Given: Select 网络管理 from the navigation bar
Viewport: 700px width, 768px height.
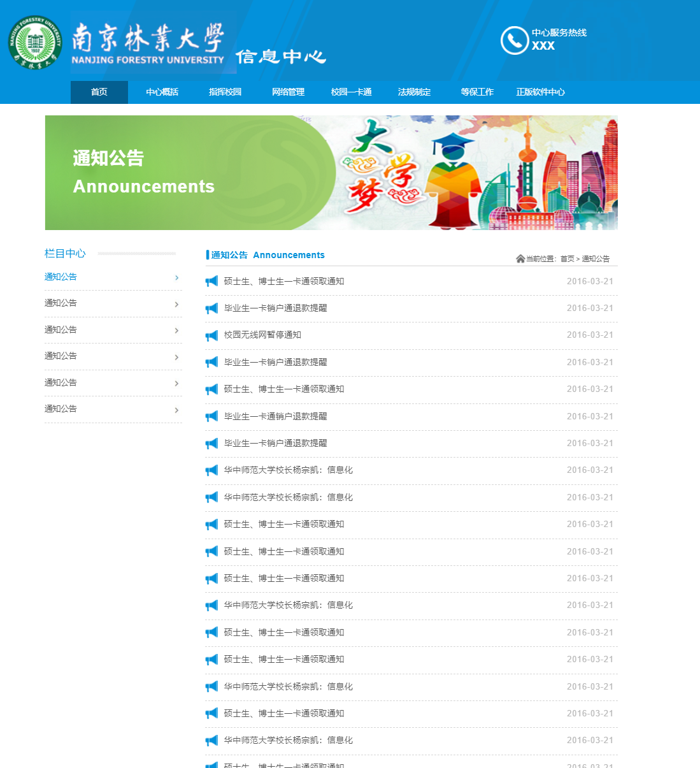Looking at the screenshot, I should point(288,92).
